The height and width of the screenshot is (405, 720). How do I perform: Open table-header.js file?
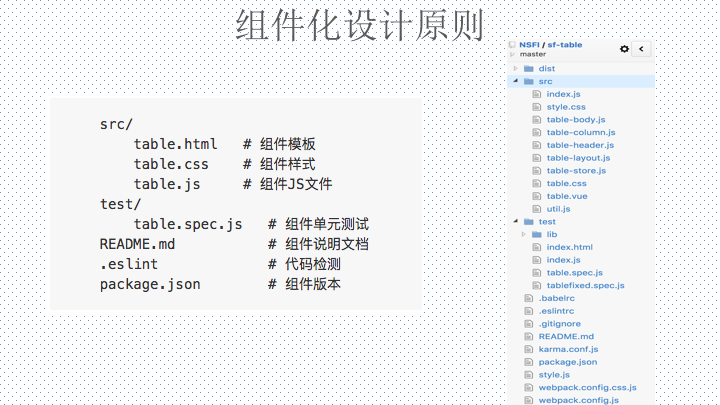580,145
